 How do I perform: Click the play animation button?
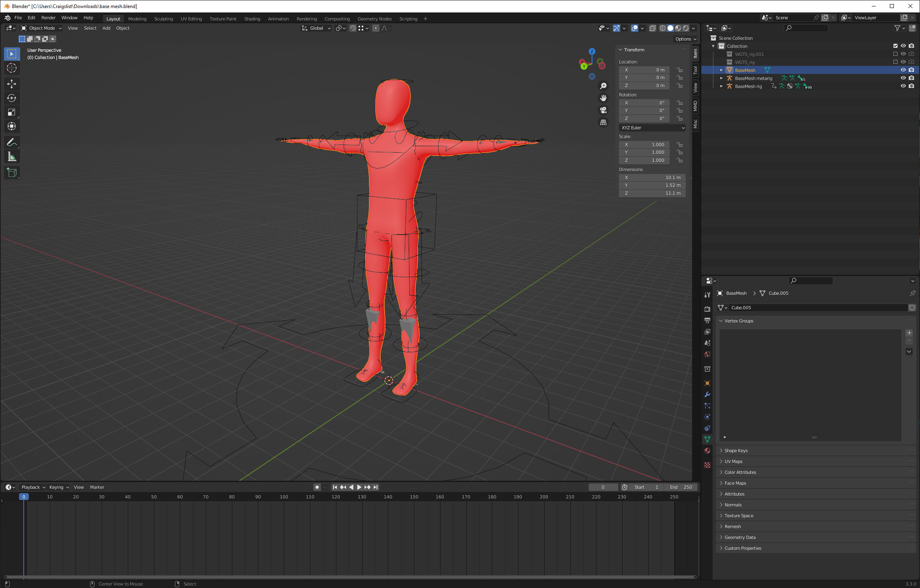(359, 487)
